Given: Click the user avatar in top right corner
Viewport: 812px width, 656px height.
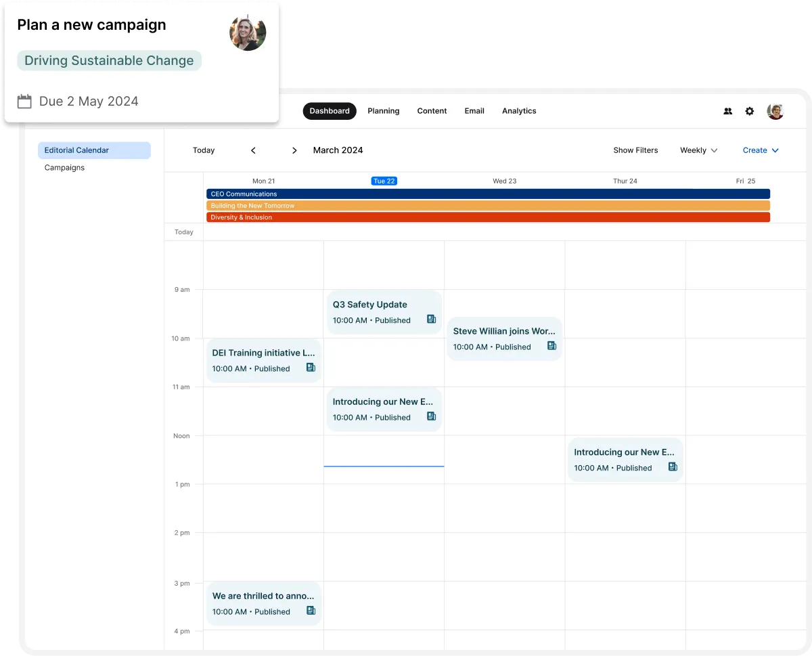Looking at the screenshot, I should click(x=774, y=111).
